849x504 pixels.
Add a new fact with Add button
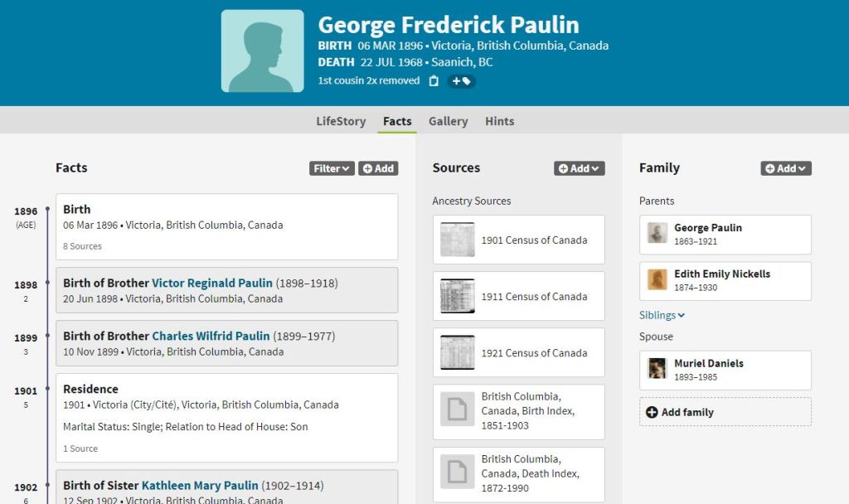tap(378, 168)
